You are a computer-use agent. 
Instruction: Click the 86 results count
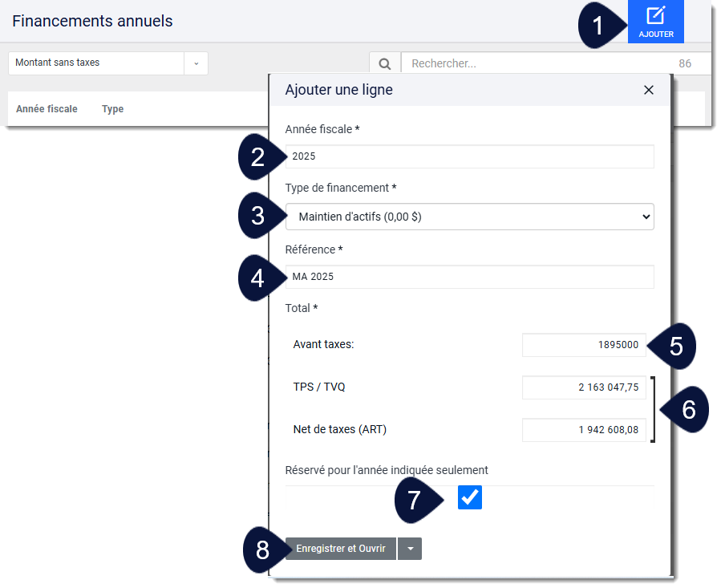click(x=685, y=63)
